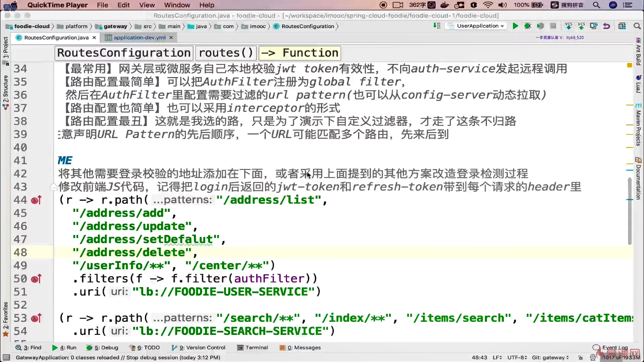644x362 pixels.
Task: Toggle tool window bars icon in status corner
Action: tap(6, 357)
